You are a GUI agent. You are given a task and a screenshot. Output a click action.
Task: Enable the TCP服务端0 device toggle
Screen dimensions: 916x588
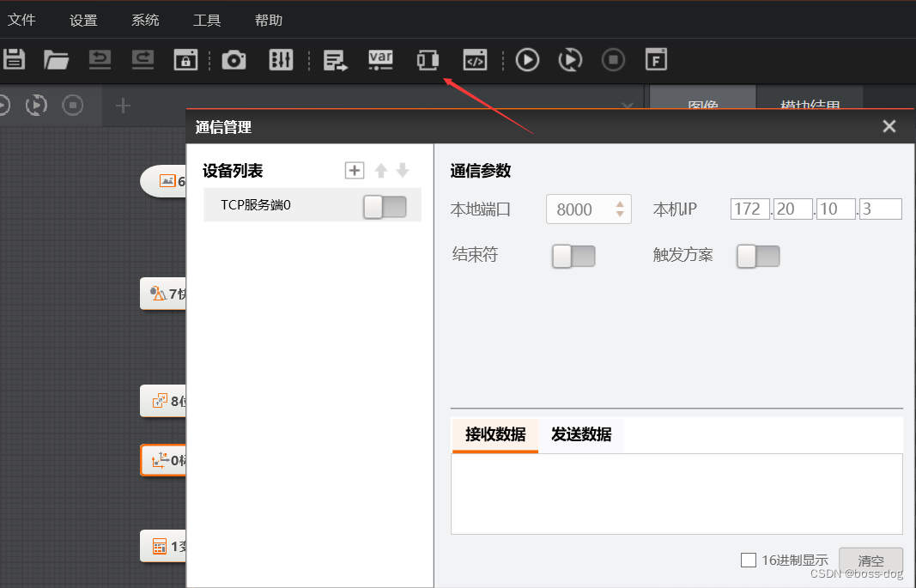click(385, 205)
